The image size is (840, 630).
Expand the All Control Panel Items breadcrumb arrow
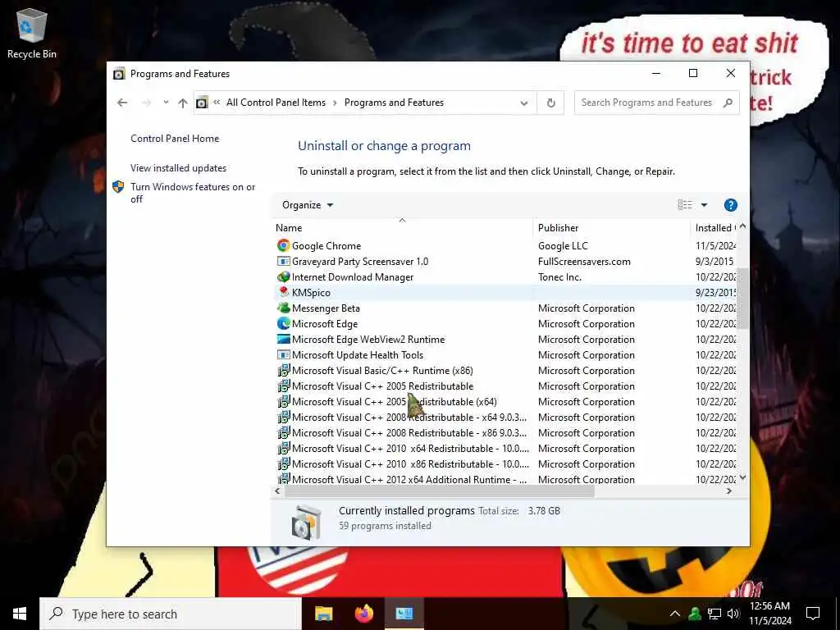coord(335,103)
